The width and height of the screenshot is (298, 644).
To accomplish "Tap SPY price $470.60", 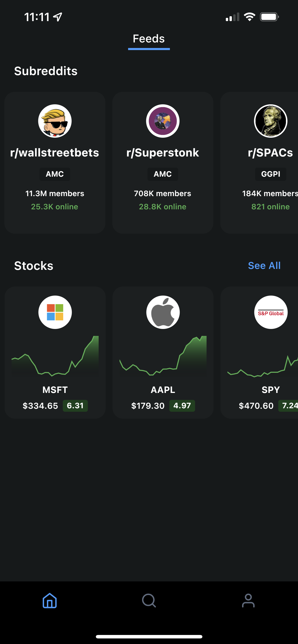I will (256, 406).
